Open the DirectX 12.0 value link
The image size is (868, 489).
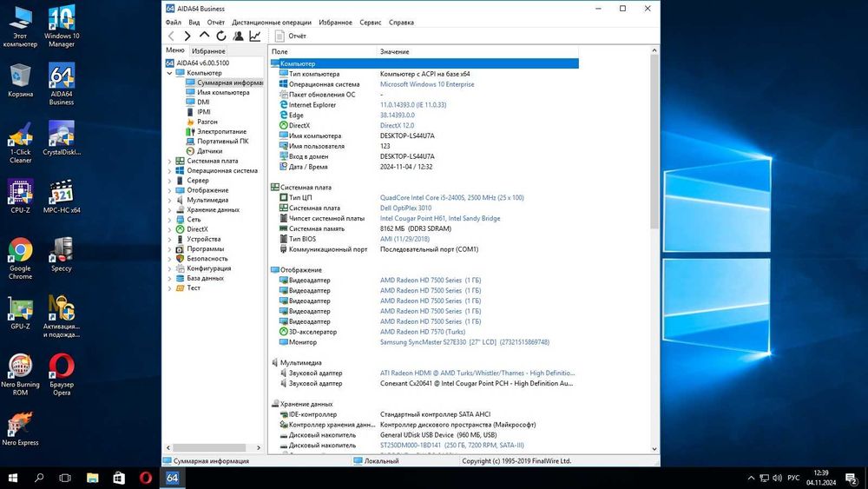397,126
